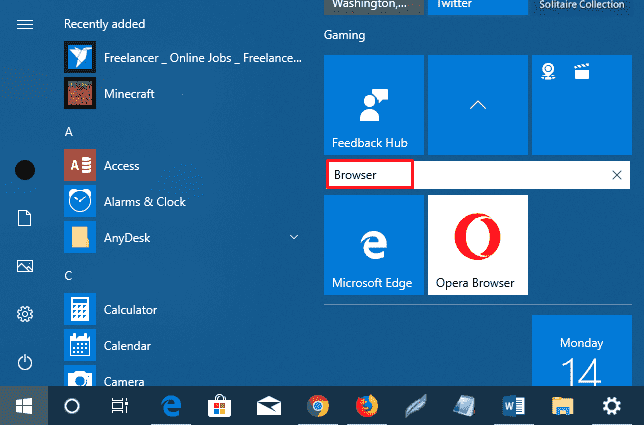The height and width of the screenshot is (425, 644).
Task: Open the small webcam icon in folder tile
Action: coord(548,71)
